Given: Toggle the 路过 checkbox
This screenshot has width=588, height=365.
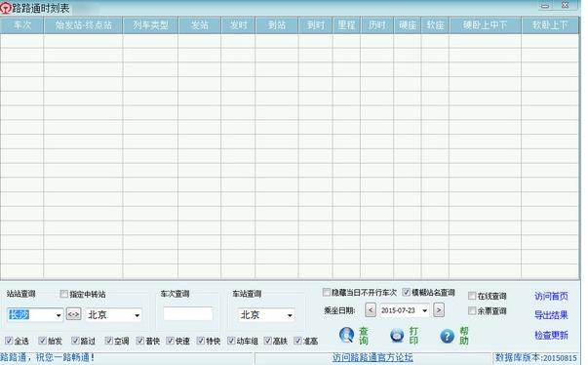Looking at the screenshot, I should (75, 341).
